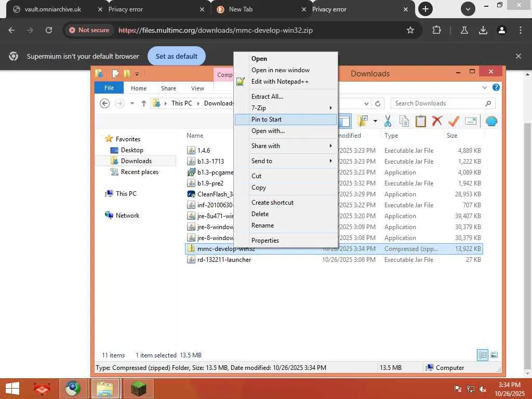This screenshot has height=399, width=532.
Task: Dismiss the default browser notification bar
Action: (518, 56)
